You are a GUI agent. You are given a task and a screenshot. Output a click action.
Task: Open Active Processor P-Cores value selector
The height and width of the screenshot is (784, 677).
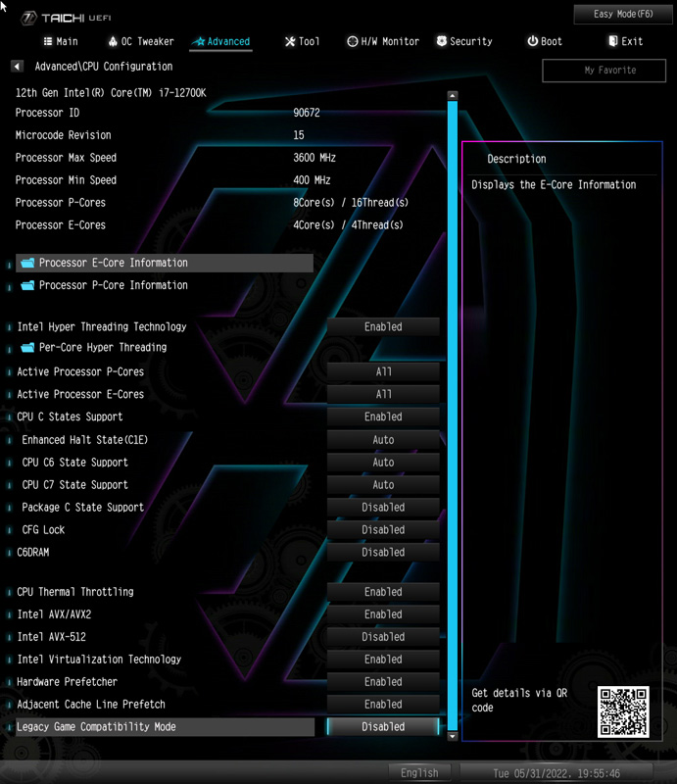pos(383,371)
